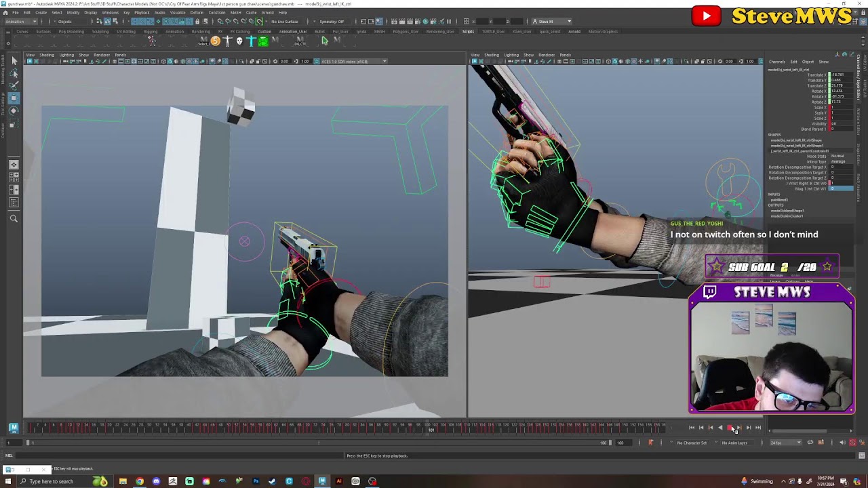The width and height of the screenshot is (868, 488).
Task: Pick the Scale tool in toolbox
Action: 14,123
